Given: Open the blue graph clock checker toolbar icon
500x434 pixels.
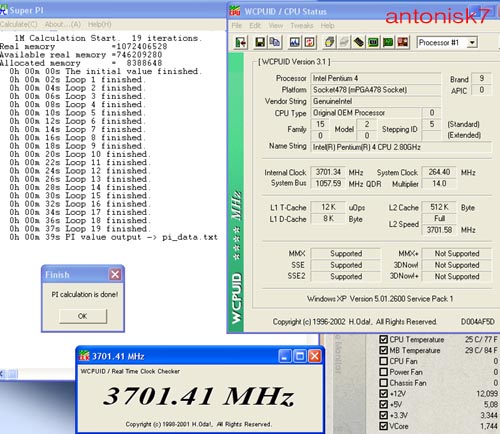Looking at the screenshot, I should pyautogui.click(x=294, y=42).
